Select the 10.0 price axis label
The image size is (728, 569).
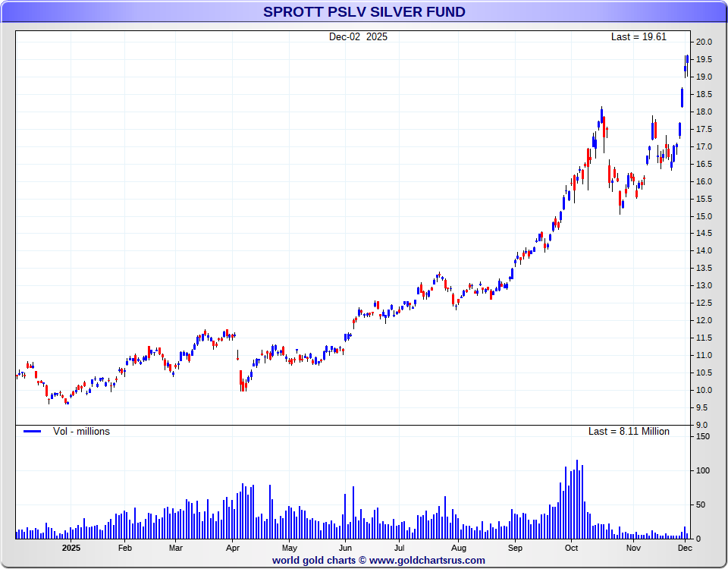704,390
